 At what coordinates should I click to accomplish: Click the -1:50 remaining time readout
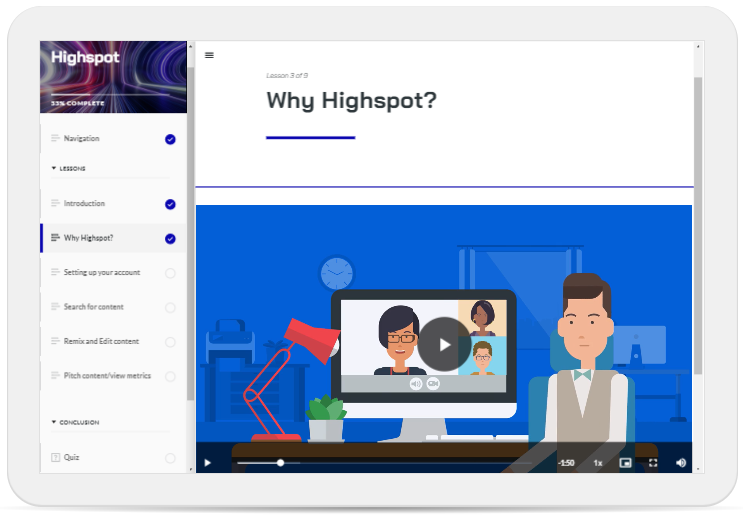(x=566, y=463)
